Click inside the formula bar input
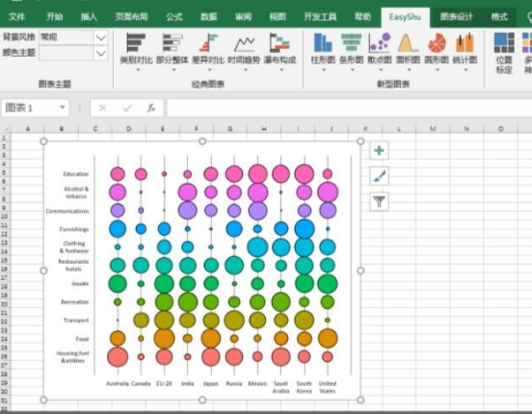Screen dimensions: 532x414 click(349, 108)
